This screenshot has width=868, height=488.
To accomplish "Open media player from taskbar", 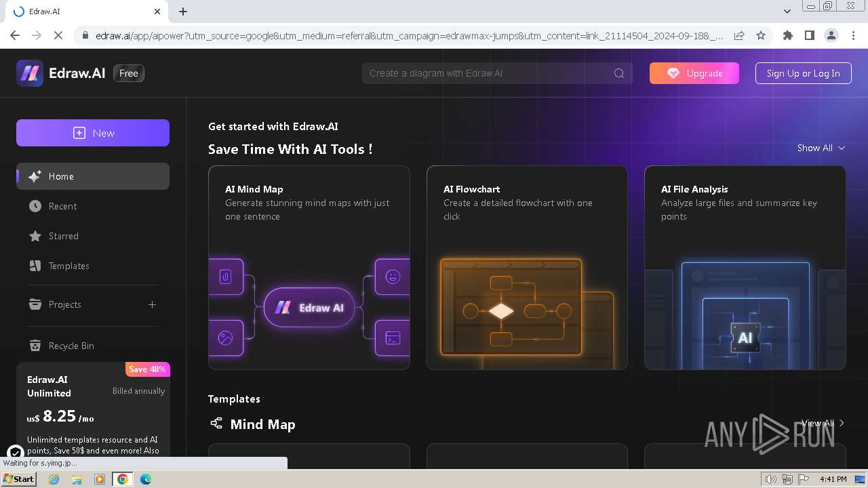I will pos(100,479).
